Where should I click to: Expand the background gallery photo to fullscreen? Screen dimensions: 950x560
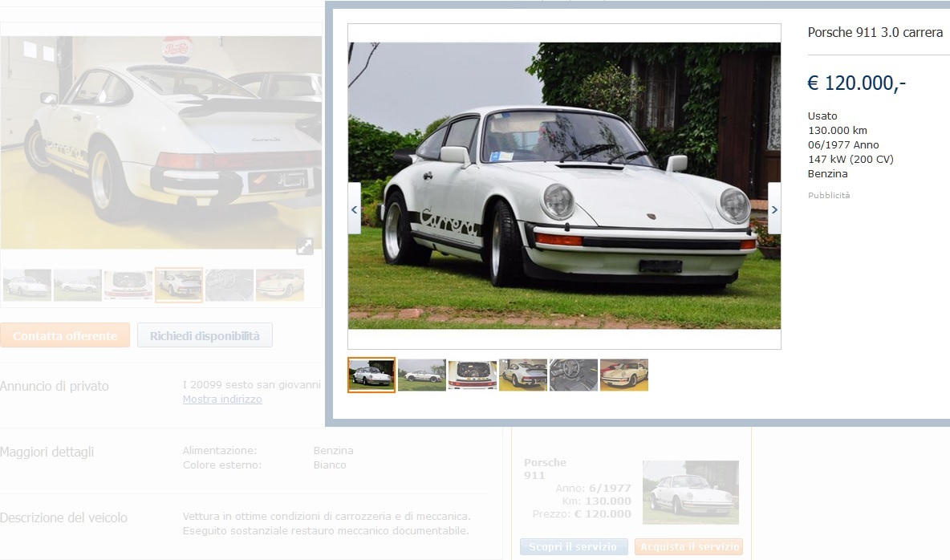(305, 246)
